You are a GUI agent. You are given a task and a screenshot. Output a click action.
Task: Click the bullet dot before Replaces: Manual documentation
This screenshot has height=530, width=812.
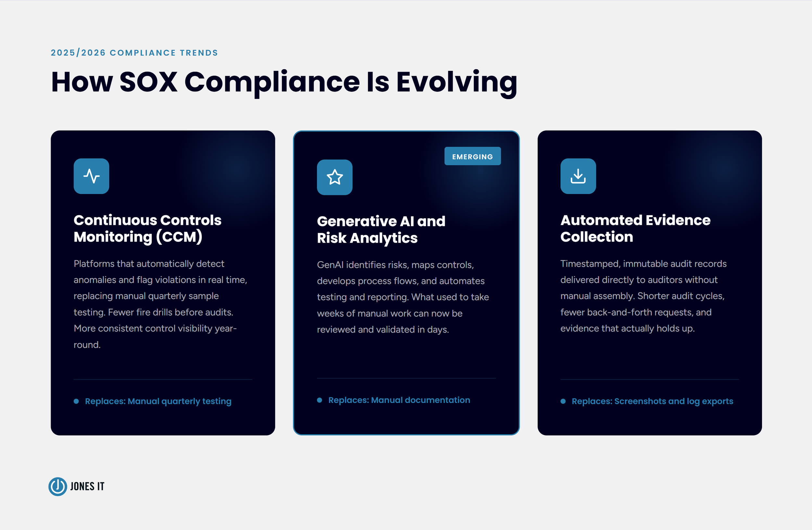[x=320, y=400]
